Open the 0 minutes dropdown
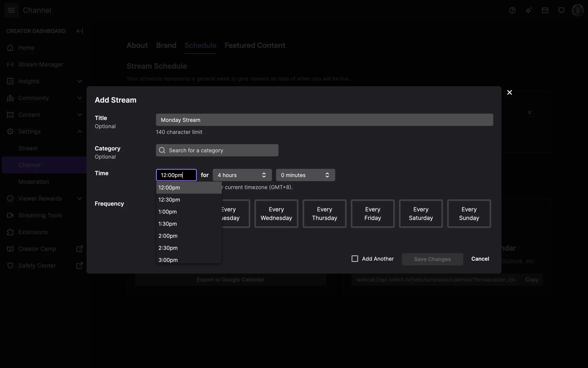588x368 pixels. (x=305, y=175)
